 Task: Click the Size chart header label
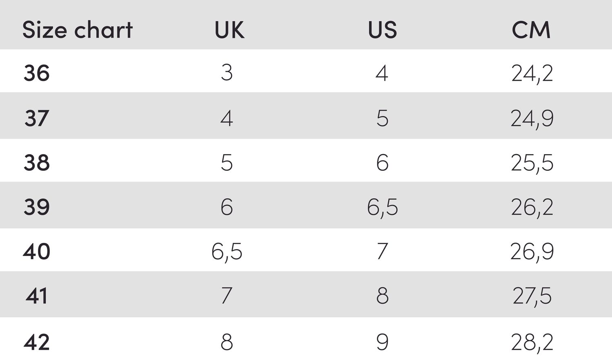pyautogui.click(x=78, y=30)
